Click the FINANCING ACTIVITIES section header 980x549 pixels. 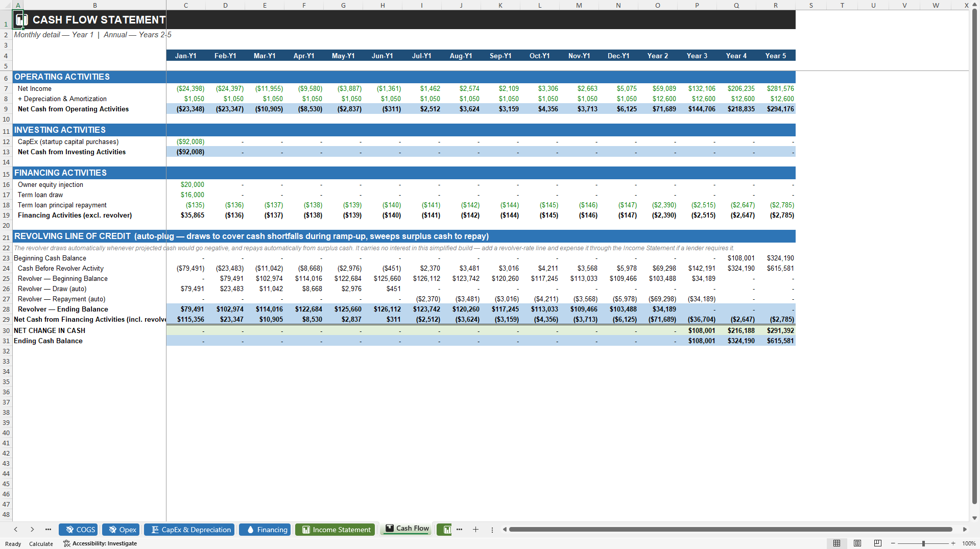pos(60,173)
